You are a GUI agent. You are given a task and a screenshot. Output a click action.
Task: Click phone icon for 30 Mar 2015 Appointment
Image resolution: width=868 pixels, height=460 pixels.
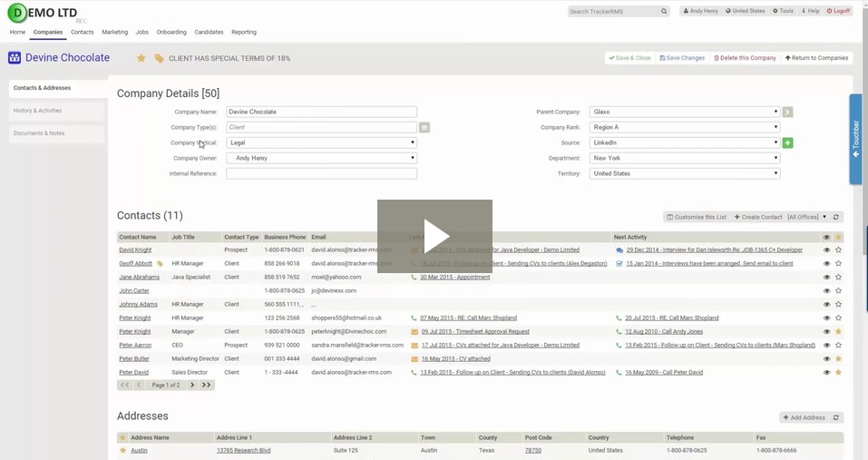pyautogui.click(x=414, y=277)
